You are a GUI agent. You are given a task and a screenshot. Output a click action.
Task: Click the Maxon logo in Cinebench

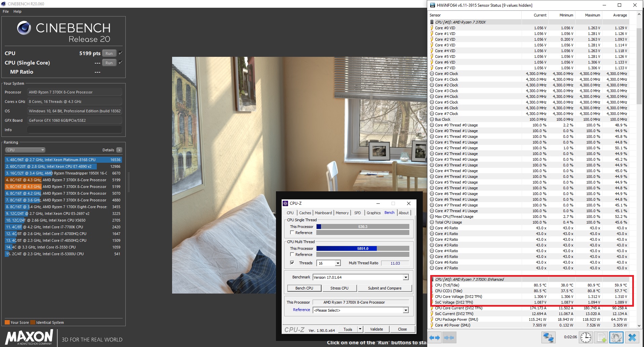(x=29, y=337)
